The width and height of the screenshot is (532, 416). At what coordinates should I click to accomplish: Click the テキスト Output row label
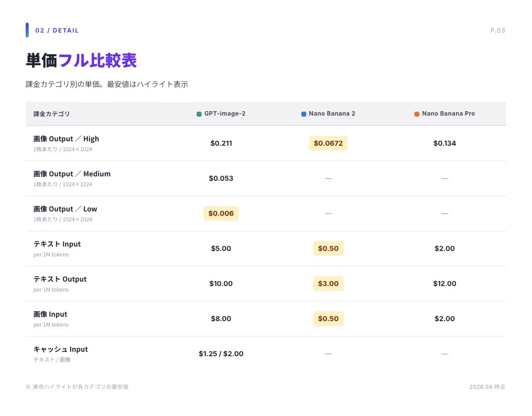(60, 279)
